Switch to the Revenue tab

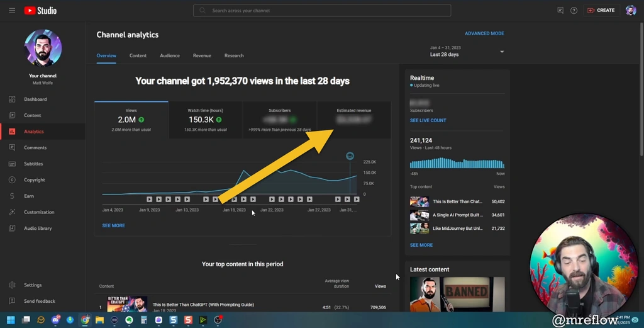coord(202,55)
